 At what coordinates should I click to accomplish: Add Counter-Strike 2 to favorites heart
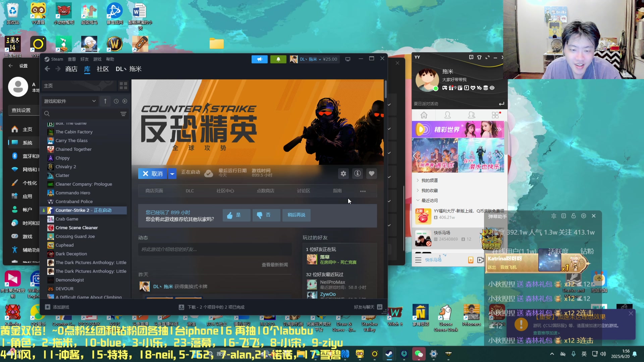click(371, 174)
